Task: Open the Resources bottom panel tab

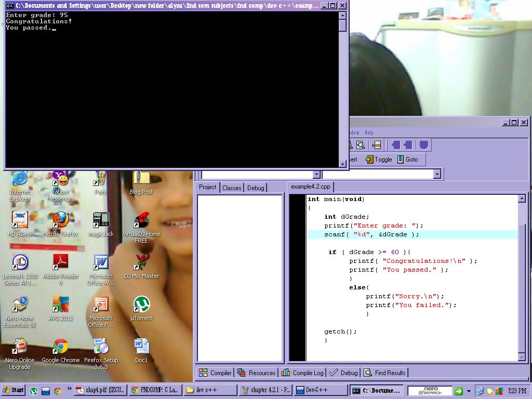Action: click(x=257, y=373)
